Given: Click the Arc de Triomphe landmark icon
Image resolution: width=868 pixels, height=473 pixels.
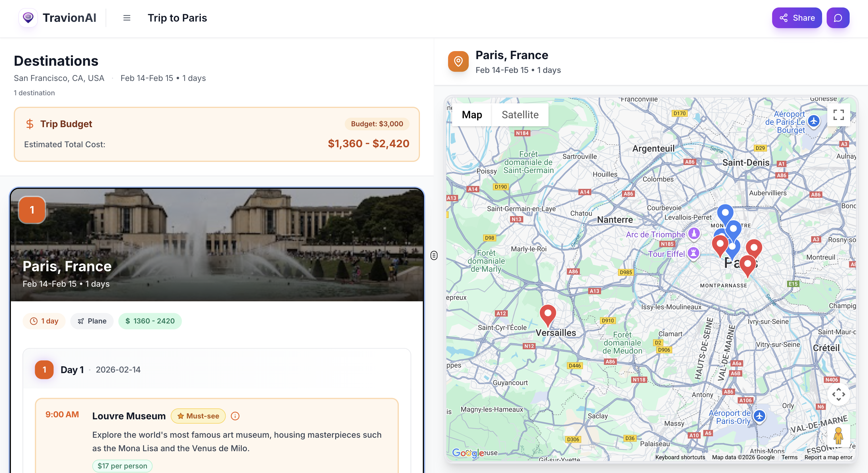Looking at the screenshot, I should click(694, 234).
